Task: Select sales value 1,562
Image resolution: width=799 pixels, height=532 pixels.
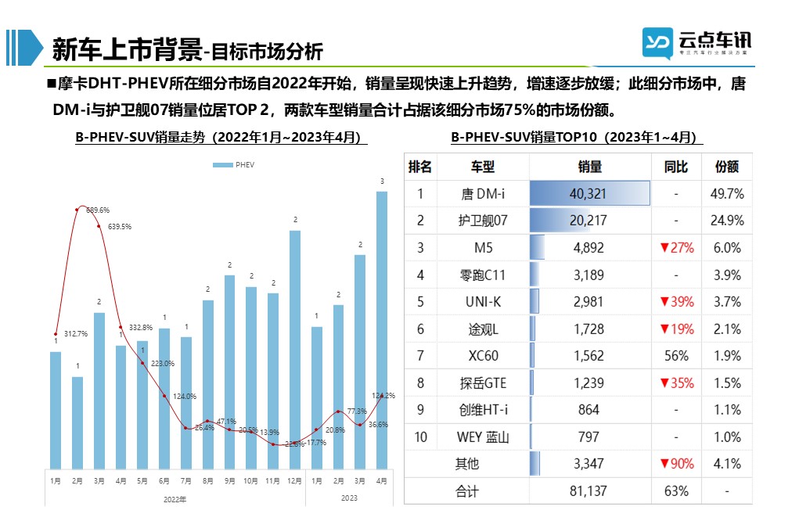Action: [588, 356]
